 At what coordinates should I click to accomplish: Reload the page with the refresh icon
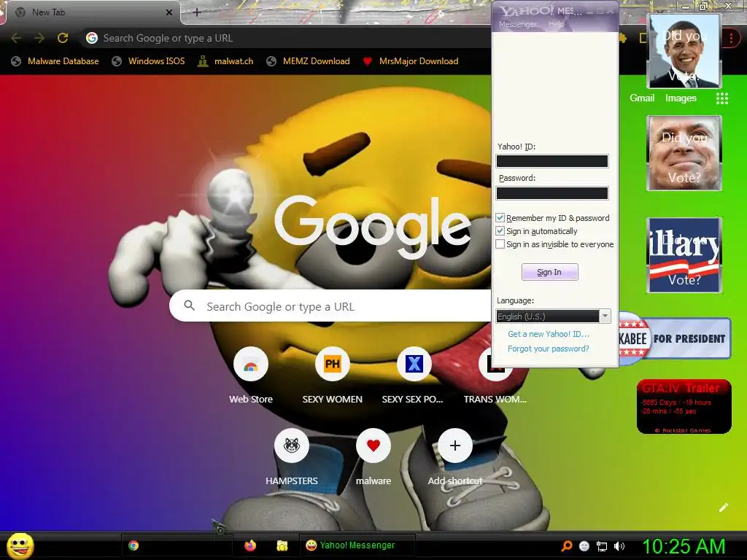pyautogui.click(x=63, y=38)
